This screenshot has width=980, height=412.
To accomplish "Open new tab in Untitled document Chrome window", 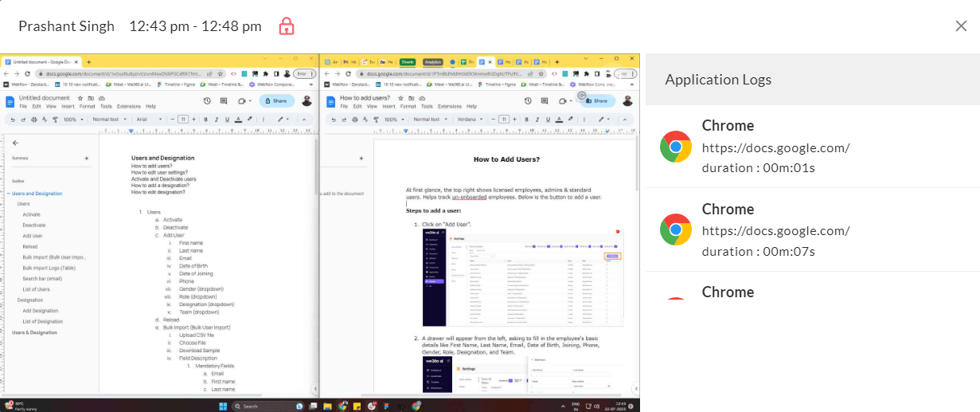I will [88, 62].
